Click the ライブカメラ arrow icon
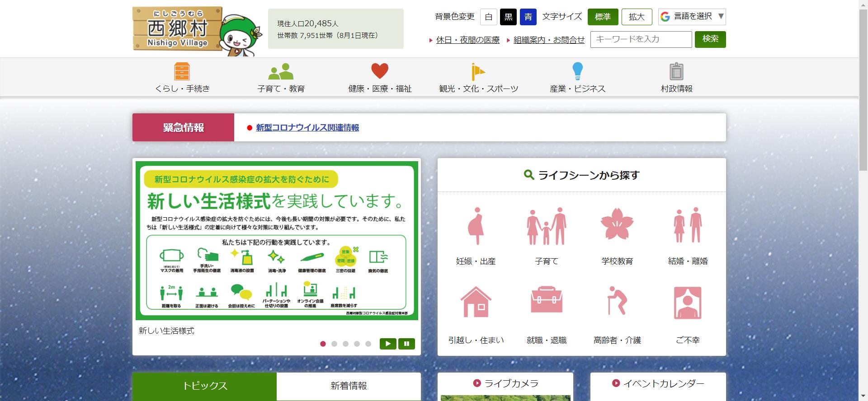The height and width of the screenshot is (401, 868). point(477,383)
